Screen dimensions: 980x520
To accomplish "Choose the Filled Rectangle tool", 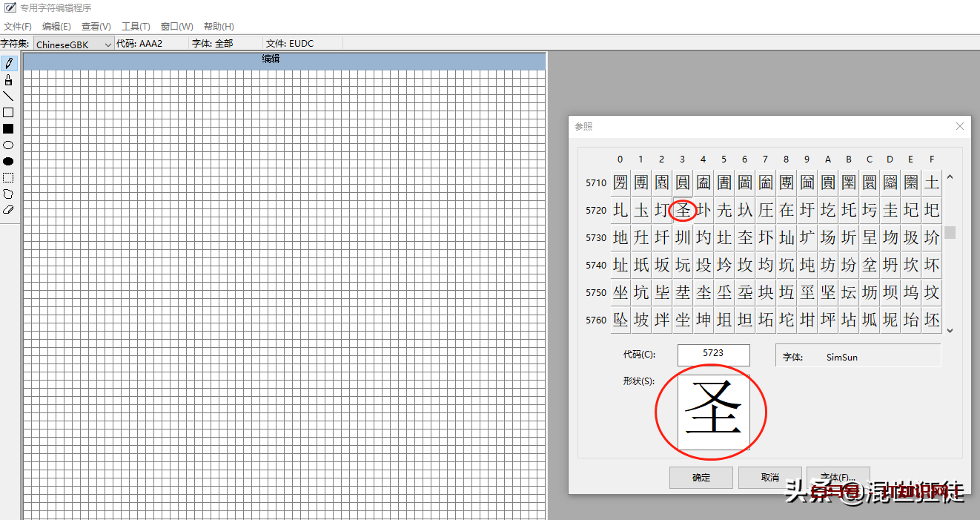I will point(9,128).
